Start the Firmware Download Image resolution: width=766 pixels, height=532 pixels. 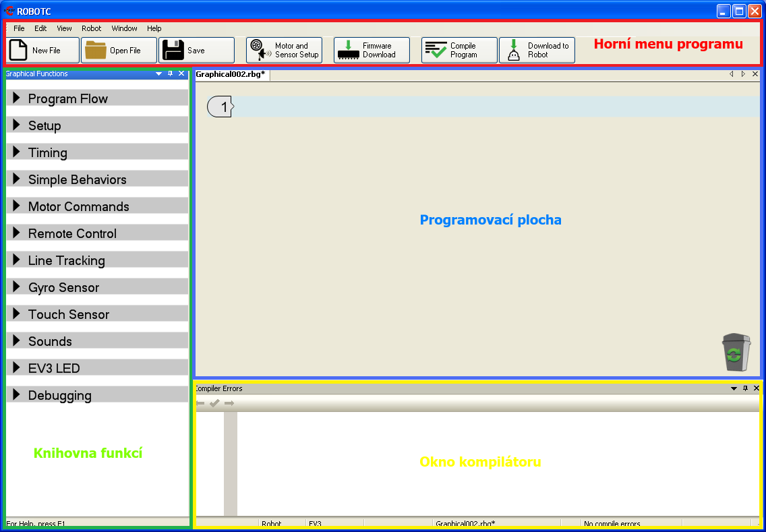coord(372,51)
